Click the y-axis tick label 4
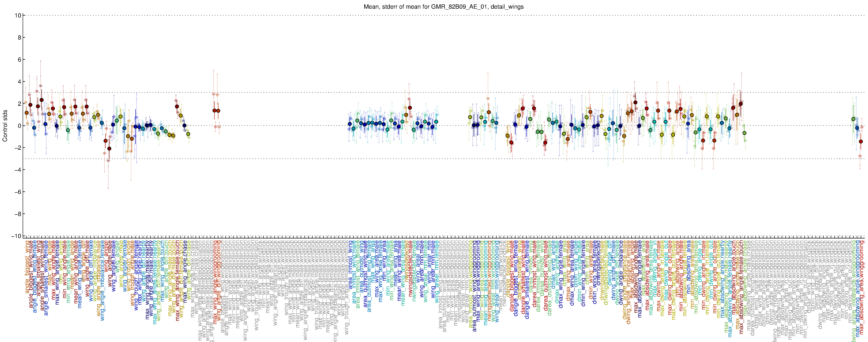The image size is (868, 342). point(19,81)
